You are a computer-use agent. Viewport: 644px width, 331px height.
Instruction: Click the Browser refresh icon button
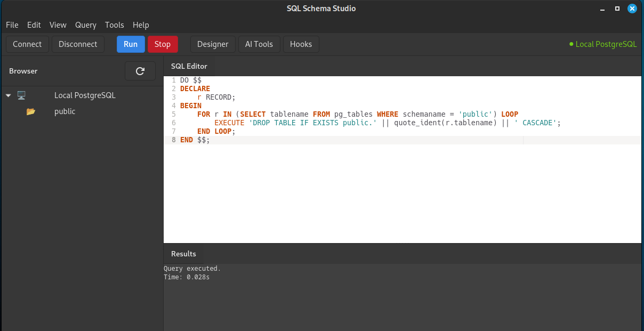pyautogui.click(x=140, y=71)
